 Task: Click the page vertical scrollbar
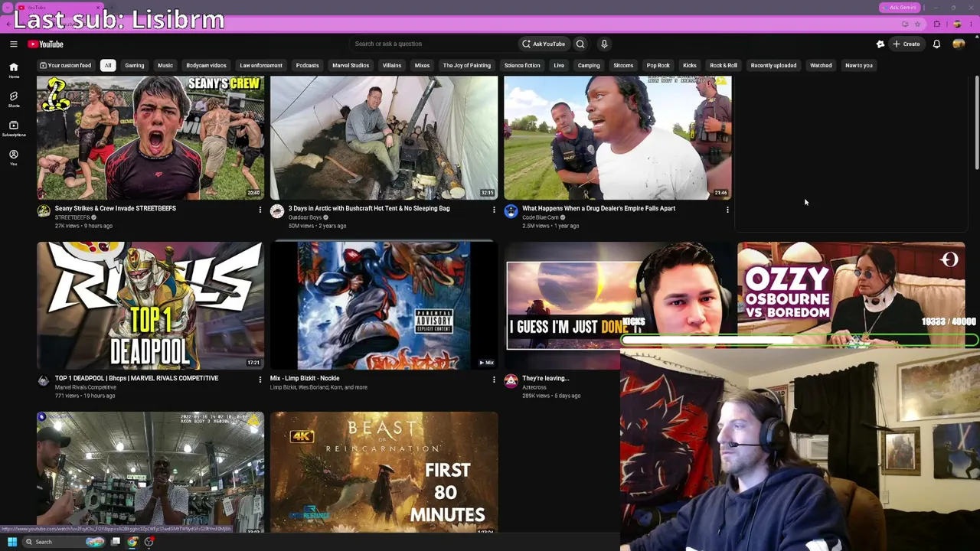976,122
